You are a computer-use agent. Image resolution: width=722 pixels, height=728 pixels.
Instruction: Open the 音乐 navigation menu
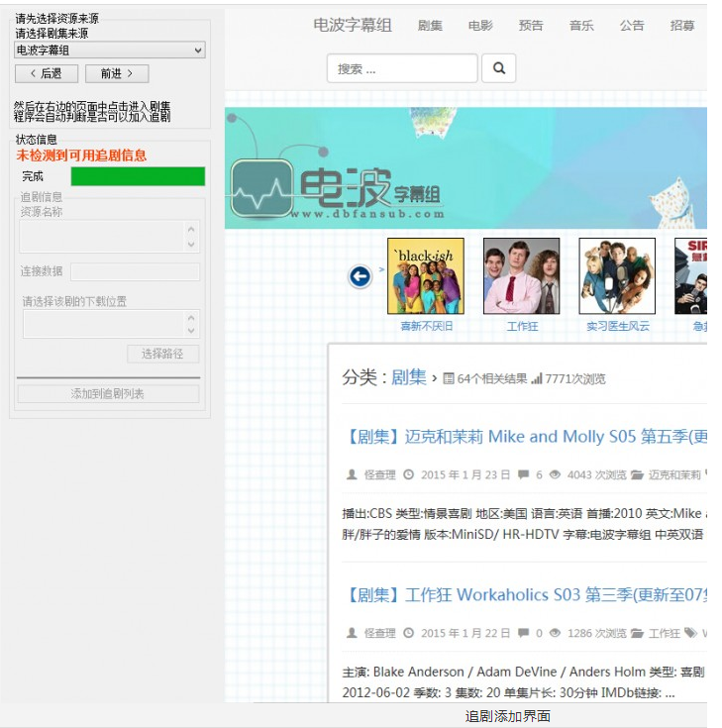pyautogui.click(x=581, y=26)
